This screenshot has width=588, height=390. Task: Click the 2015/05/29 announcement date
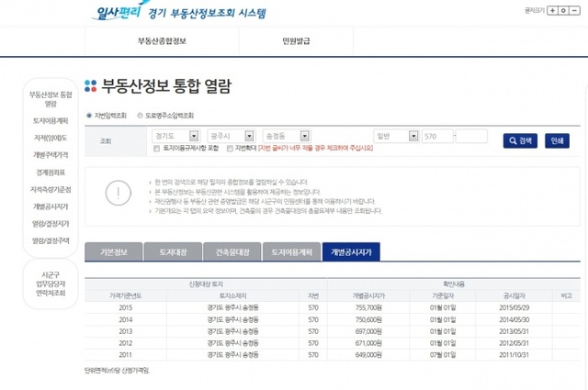[514, 307]
